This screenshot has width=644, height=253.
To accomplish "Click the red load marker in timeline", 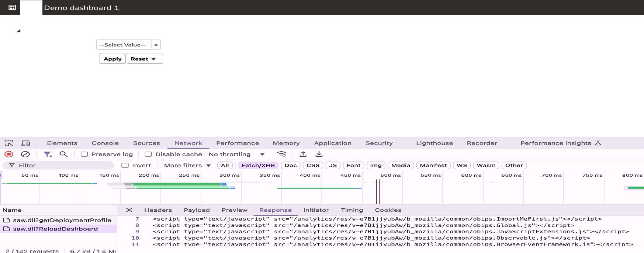I will [x=379, y=192].
